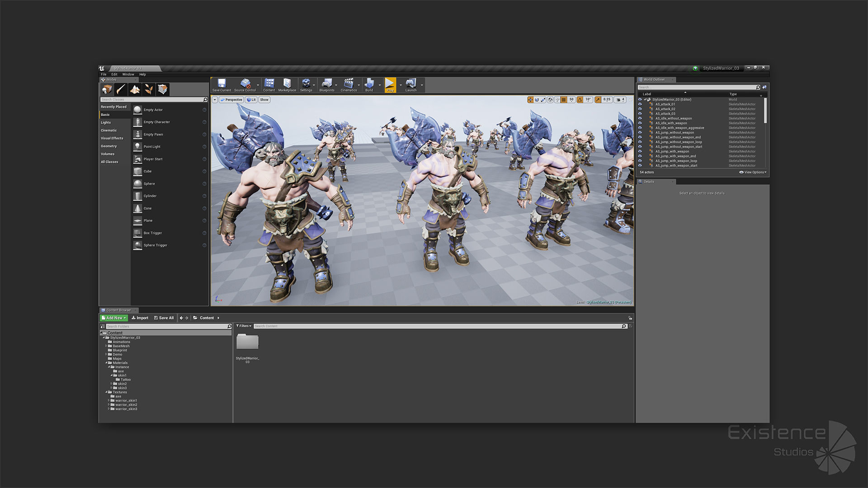Open surface snapping options icon
Viewport: 868px width, 488px height.
click(557, 100)
